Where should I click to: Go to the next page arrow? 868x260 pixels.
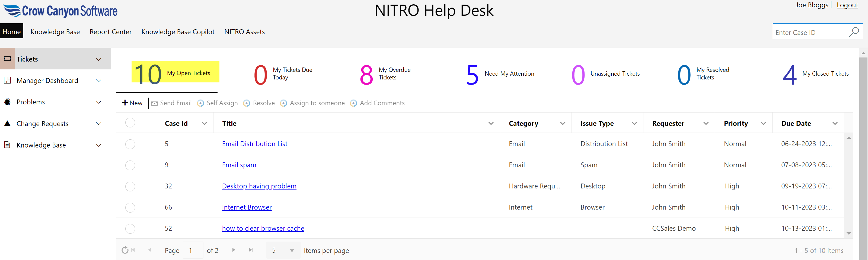[234, 250]
